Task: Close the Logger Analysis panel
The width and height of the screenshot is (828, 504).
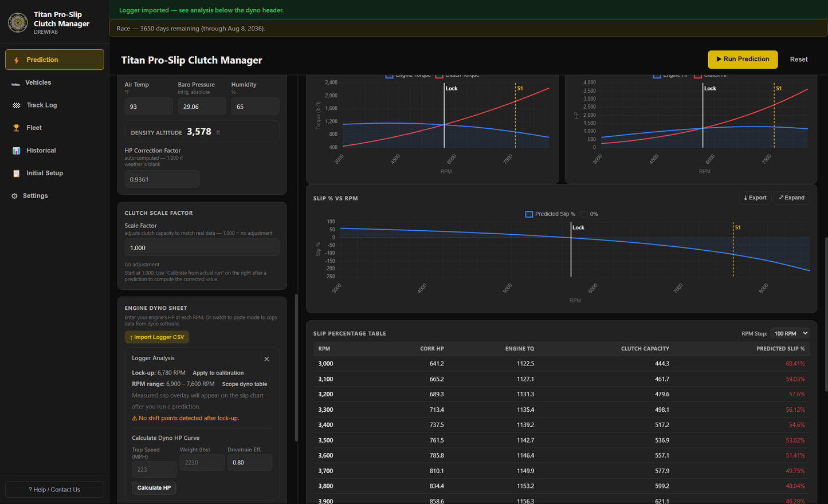Action: click(266, 359)
